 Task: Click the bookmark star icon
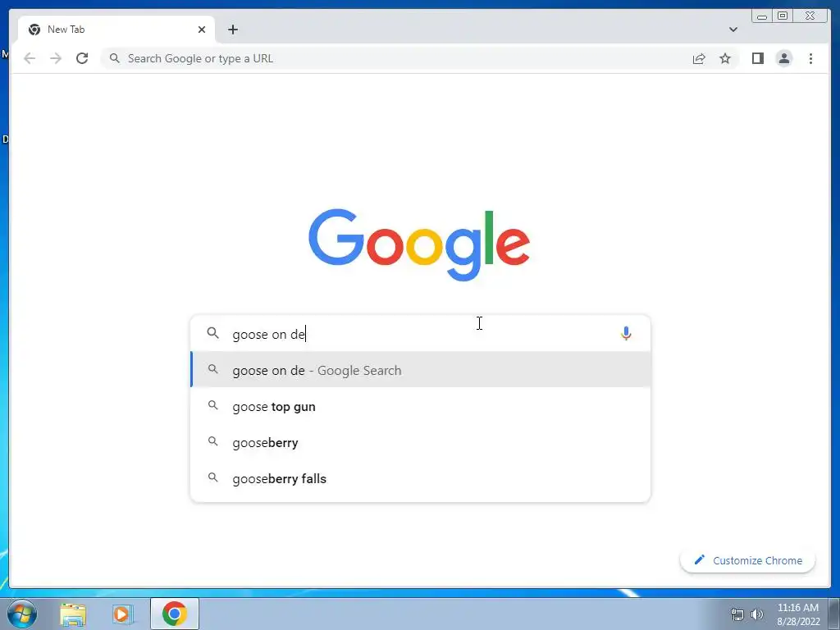coord(725,58)
